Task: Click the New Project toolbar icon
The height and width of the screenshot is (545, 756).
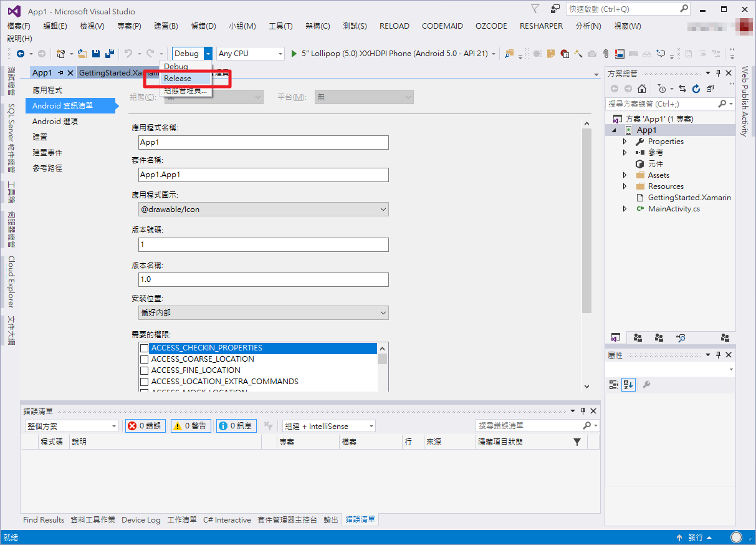Action: point(61,54)
